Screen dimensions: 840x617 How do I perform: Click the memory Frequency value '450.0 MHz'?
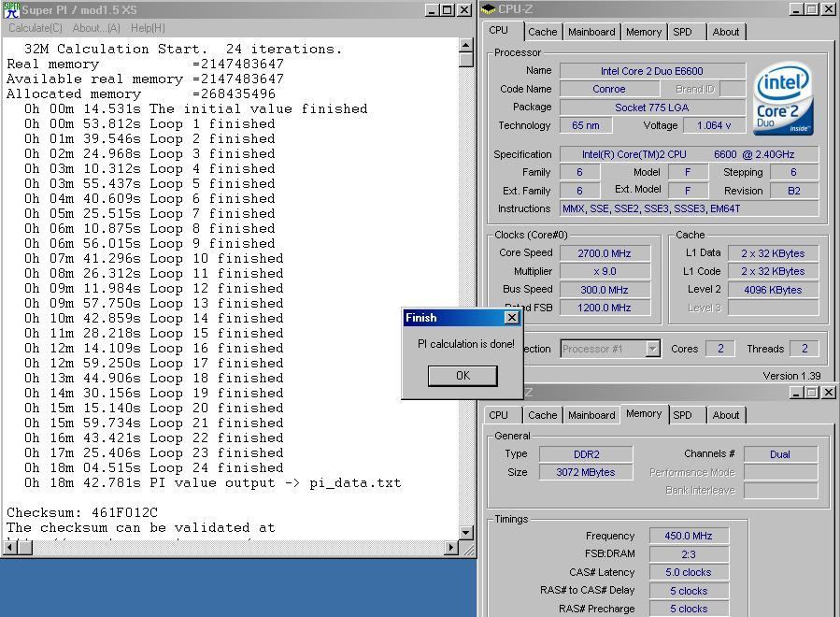tap(689, 536)
